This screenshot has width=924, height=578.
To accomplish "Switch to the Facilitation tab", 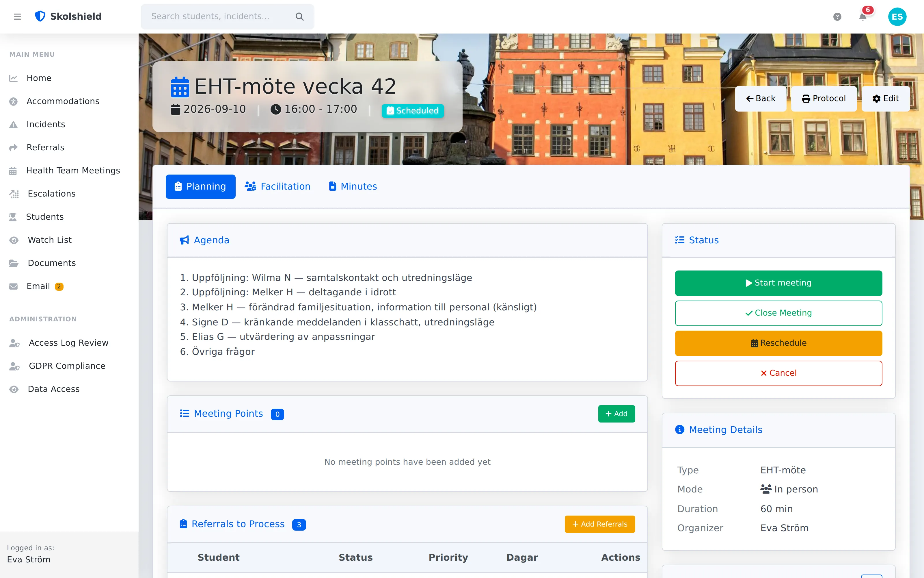I will [x=277, y=187].
